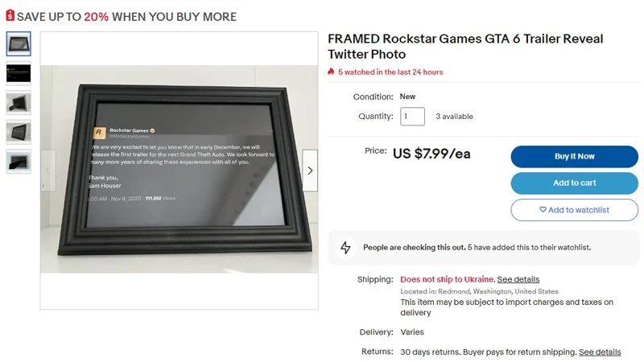Open shipping See details link
The width and height of the screenshot is (644, 362).
(518, 279)
